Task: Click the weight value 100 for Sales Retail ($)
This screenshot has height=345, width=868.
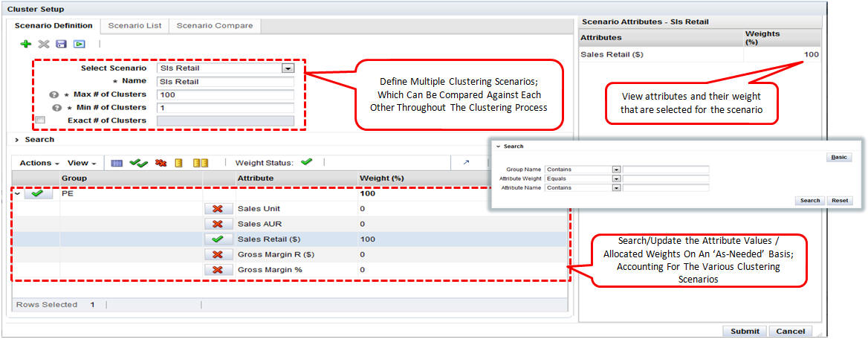Action: (367, 239)
